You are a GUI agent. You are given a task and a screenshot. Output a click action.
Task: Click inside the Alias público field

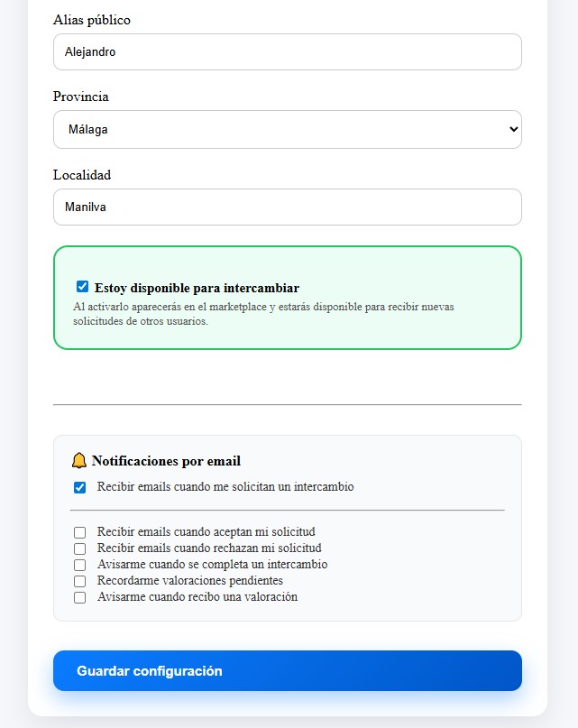click(289, 51)
